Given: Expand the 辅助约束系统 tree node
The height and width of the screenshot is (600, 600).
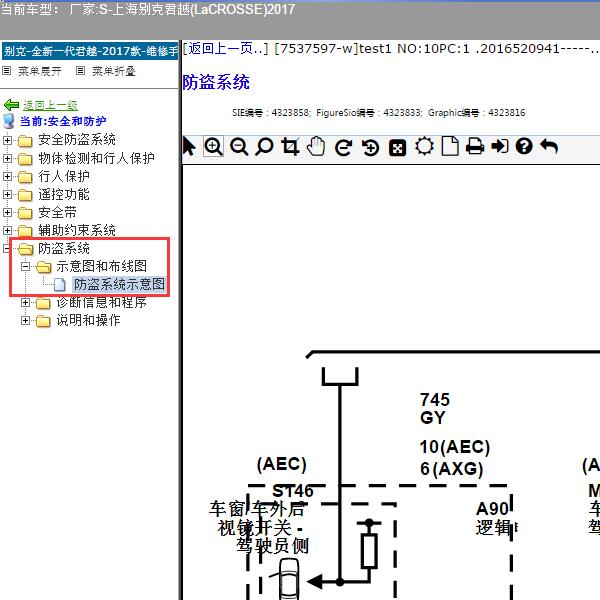Looking at the screenshot, I should click(7, 230).
